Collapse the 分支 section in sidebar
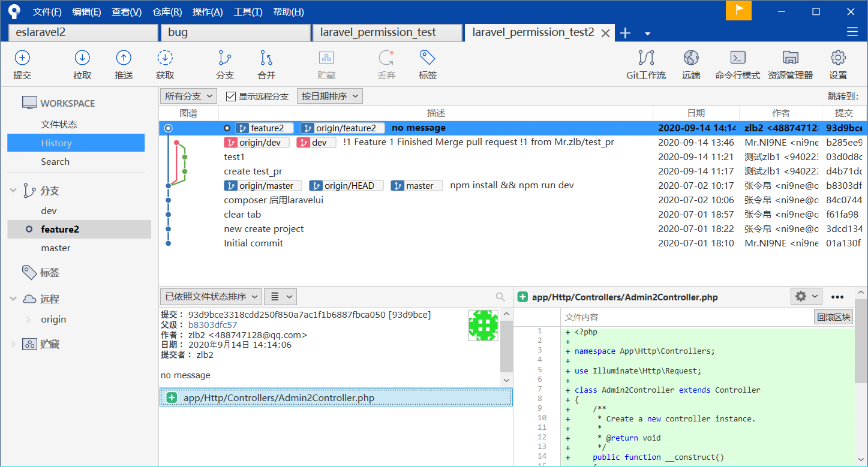 click(x=13, y=191)
